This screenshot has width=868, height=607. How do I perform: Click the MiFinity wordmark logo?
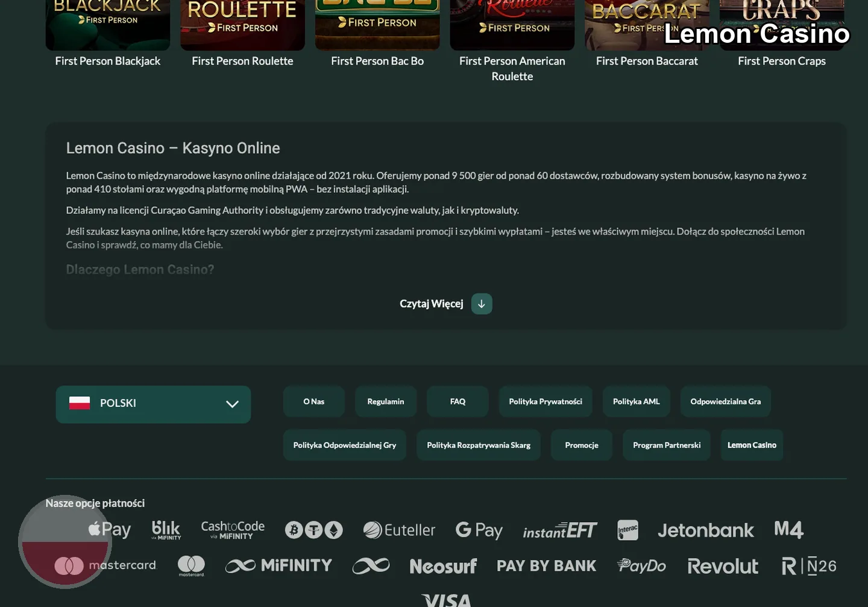click(278, 565)
